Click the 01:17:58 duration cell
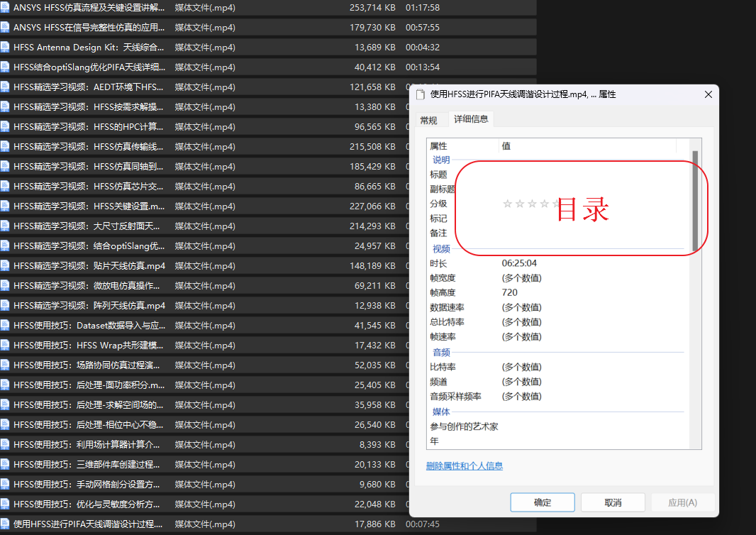Viewport: 756px width, 535px height. [x=423, y=8]
